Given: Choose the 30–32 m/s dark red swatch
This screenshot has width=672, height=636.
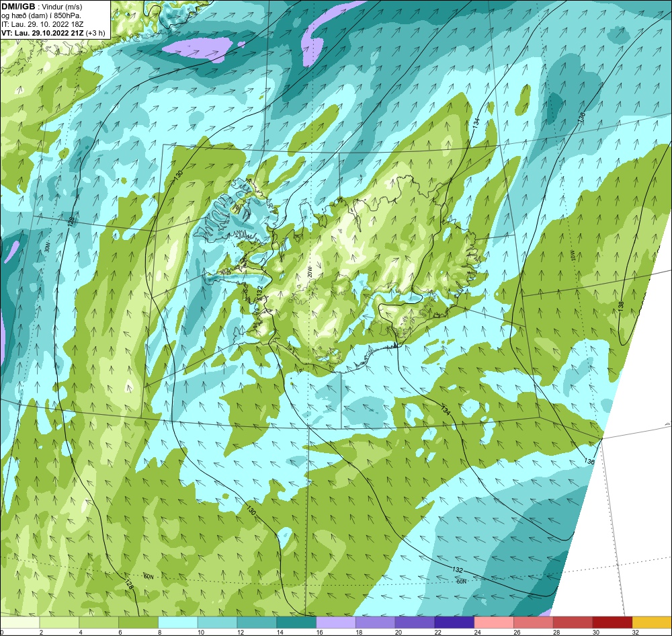Looking at the screenshot, I should pos(612,623).
